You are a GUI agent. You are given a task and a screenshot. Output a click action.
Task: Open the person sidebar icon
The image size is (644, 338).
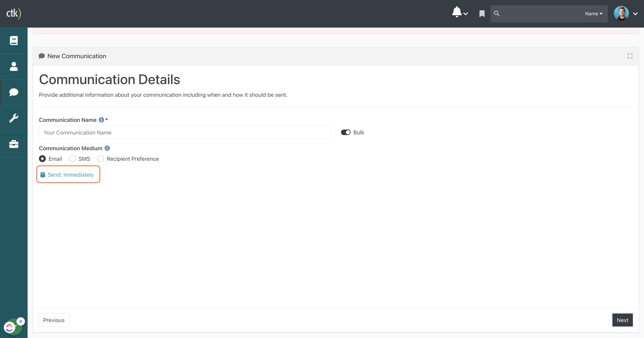click(14, 66)
